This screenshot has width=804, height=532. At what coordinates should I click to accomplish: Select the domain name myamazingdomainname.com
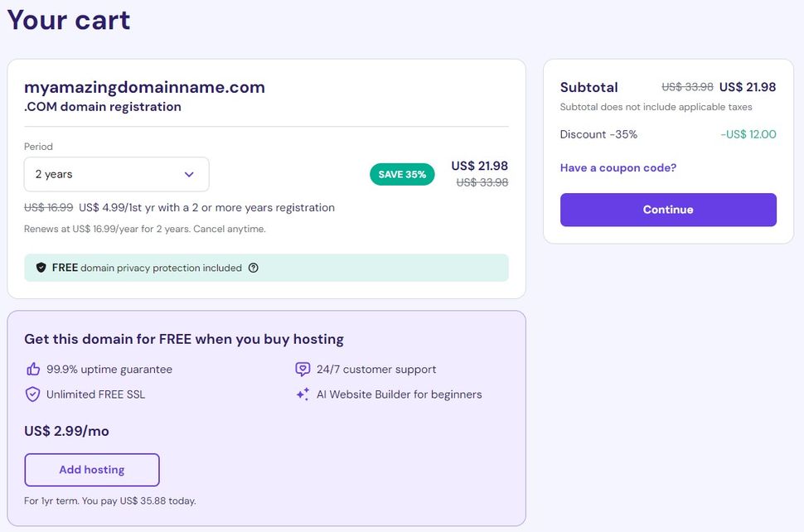[143, 86]
